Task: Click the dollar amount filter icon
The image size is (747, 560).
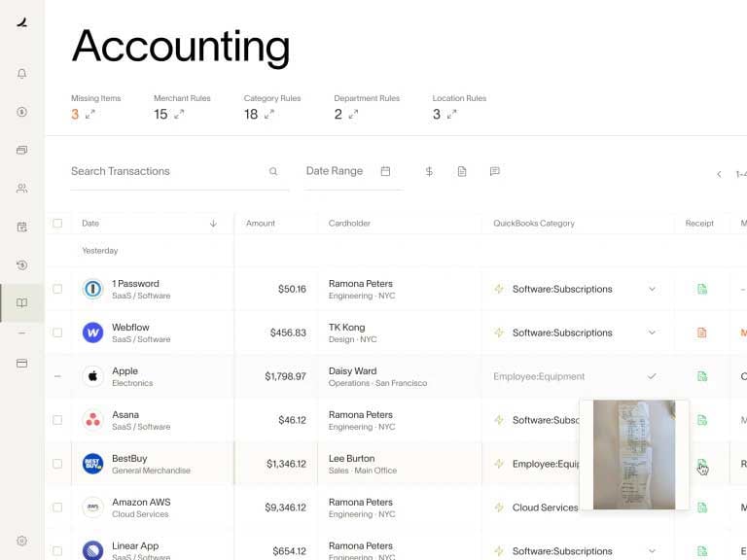Action: point(429,171)
